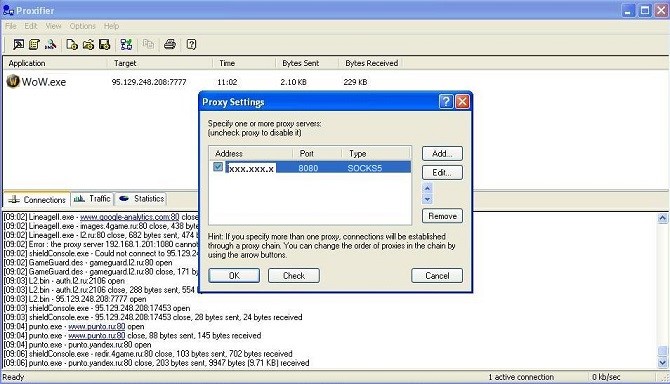The height and width of the screenshot is (384, 670).
Task: Click the Remove button
Action: coord(442,216)
